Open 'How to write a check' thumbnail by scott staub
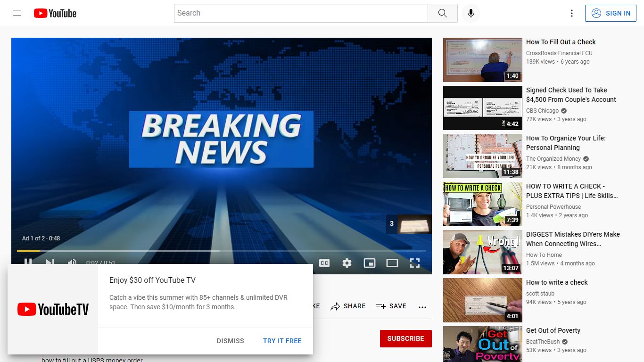 point(483,300)
